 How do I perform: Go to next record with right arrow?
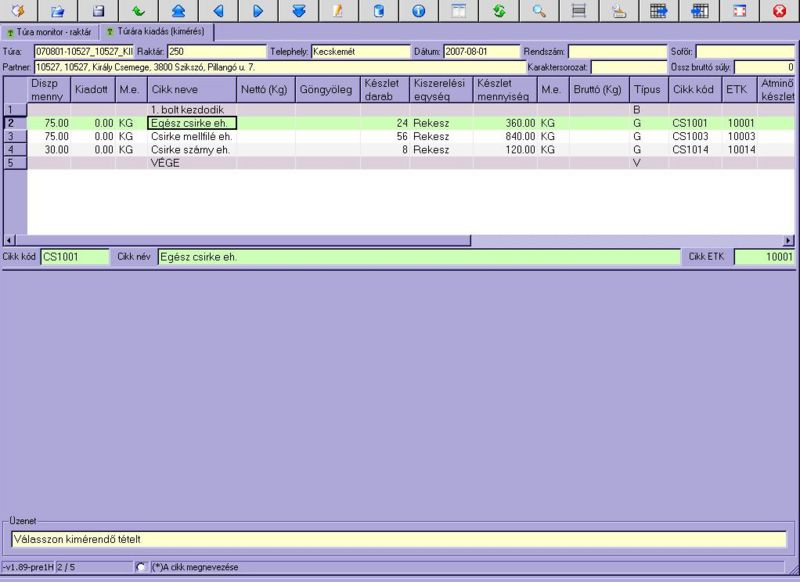click(x=258, y=11)
